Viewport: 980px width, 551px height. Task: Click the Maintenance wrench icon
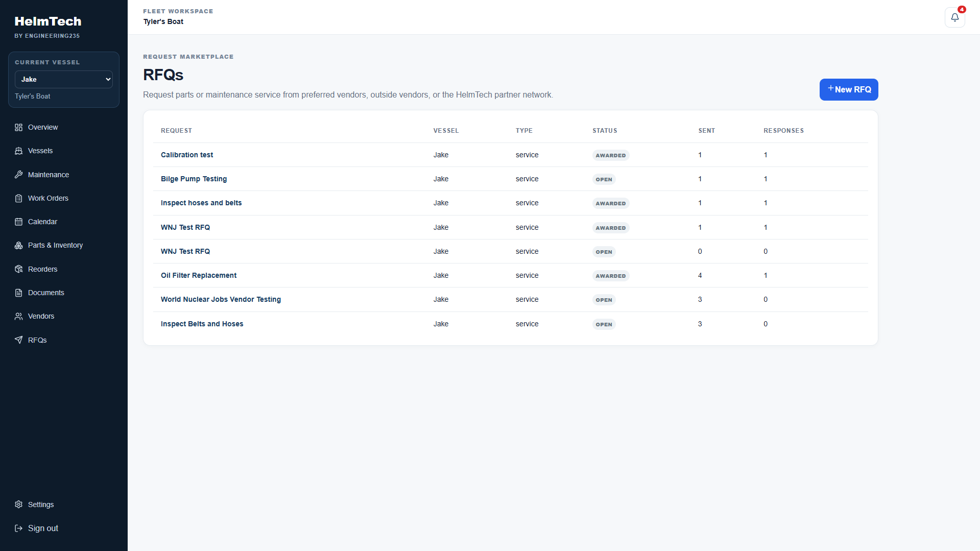[19, 175]
